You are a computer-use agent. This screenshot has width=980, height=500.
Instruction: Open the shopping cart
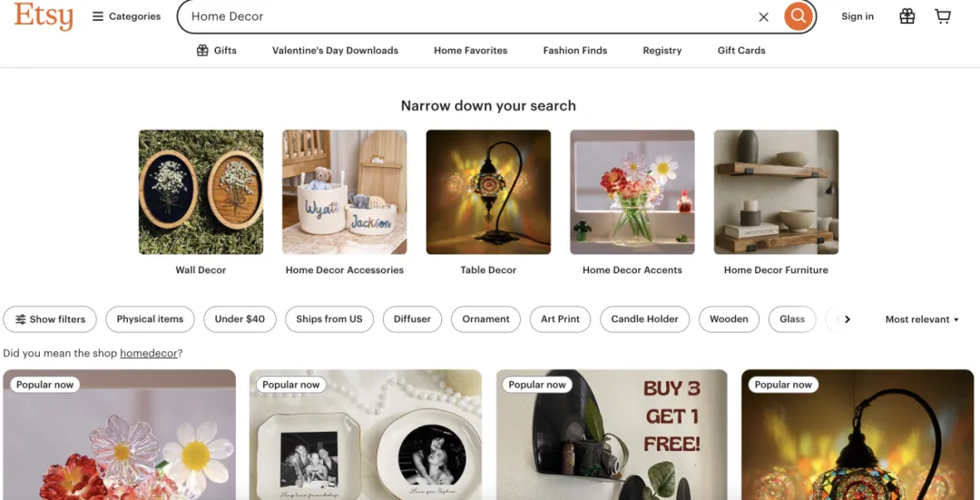[x=943, y=16]
